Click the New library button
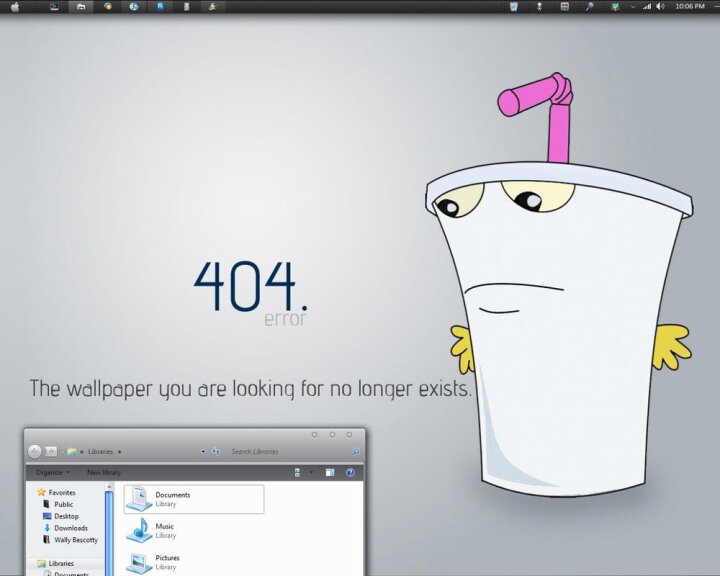 point(104,472)
